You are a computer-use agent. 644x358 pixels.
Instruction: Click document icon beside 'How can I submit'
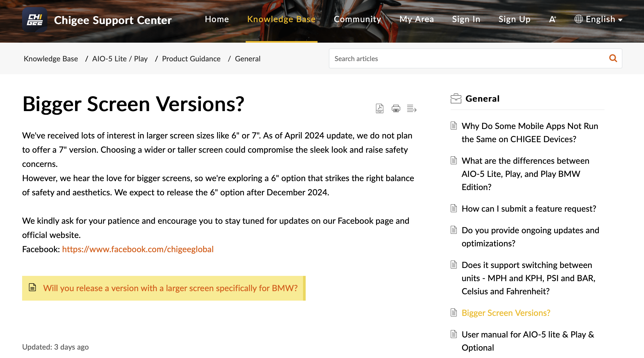click(454, 208)
